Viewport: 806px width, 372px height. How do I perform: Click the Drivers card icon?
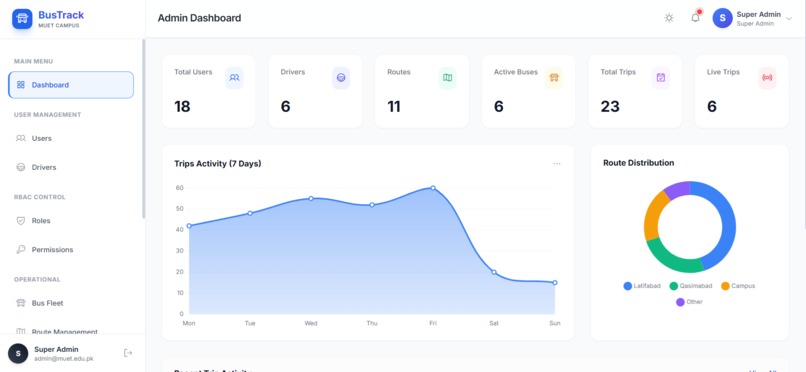341,78
